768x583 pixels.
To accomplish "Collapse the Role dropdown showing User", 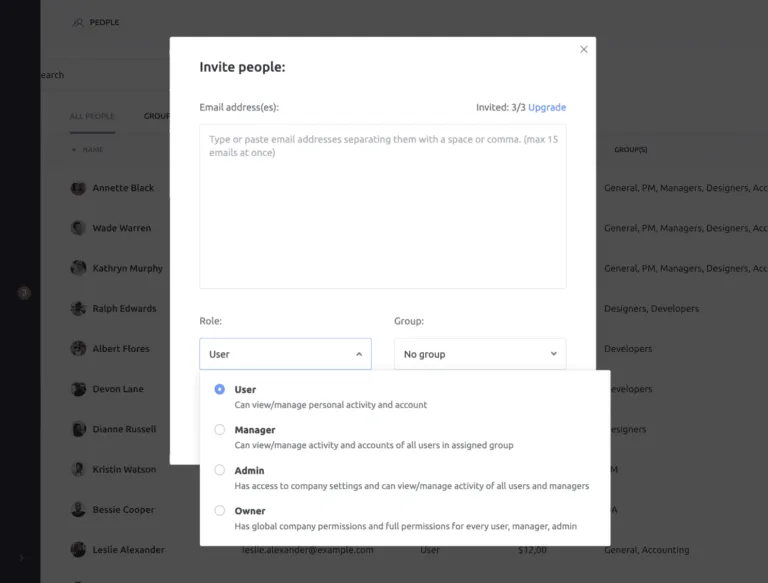I will coord(285,354).
